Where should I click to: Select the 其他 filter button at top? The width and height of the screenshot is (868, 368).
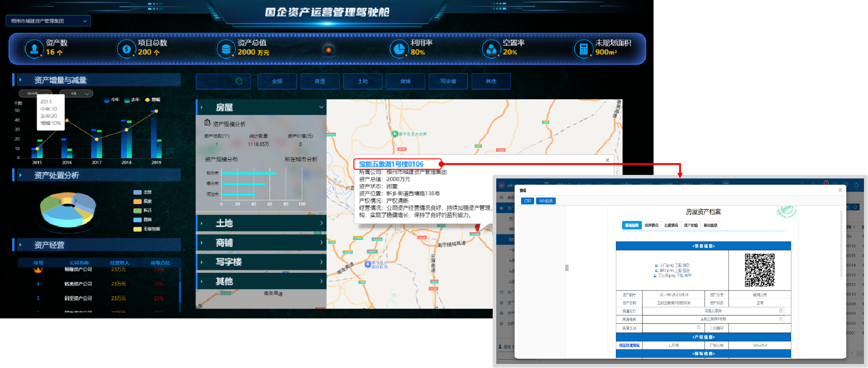491,81
